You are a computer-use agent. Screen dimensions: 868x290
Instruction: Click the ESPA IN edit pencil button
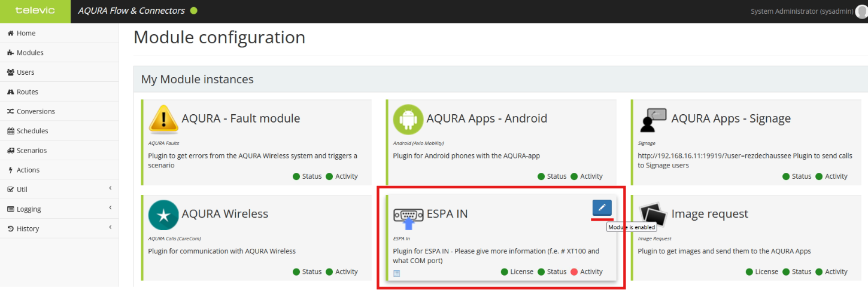click(602, 207)
